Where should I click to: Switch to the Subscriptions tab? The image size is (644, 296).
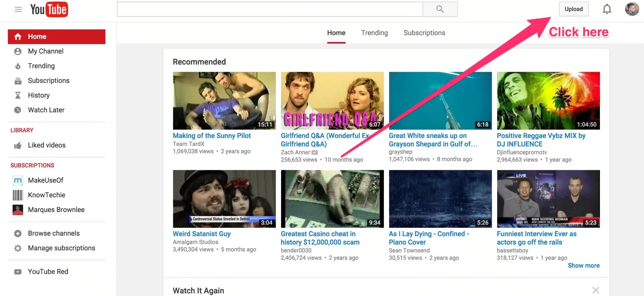(x=424, y=33)
